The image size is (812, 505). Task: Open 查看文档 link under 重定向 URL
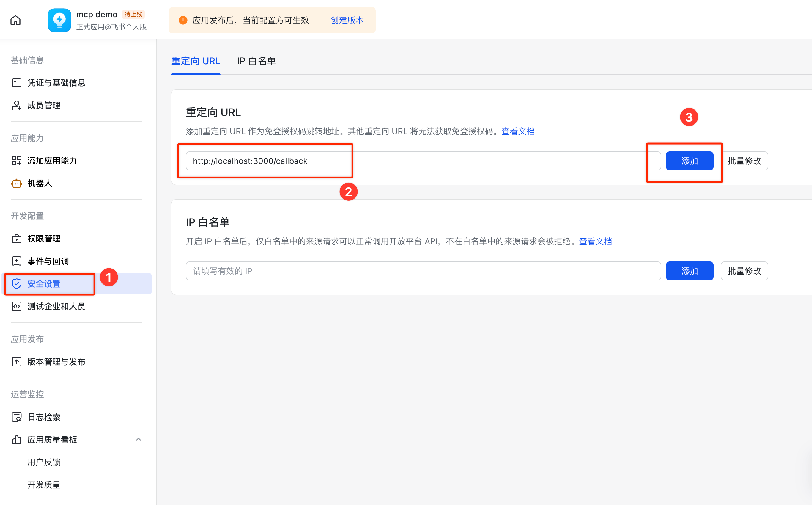point(518,131)
